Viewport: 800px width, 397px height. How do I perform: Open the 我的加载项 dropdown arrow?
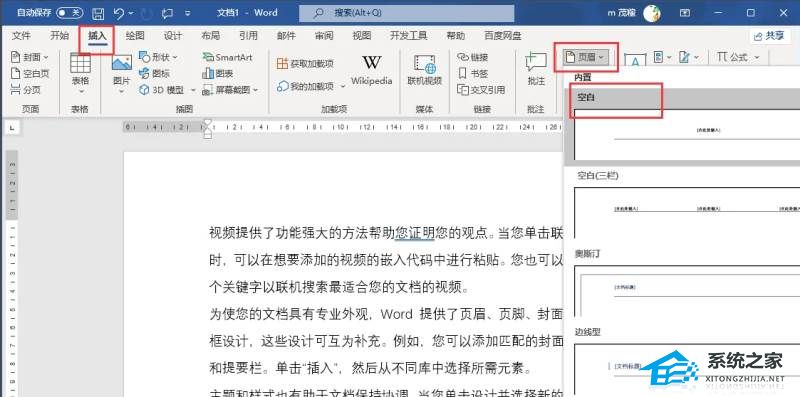[x=343, y=87]
